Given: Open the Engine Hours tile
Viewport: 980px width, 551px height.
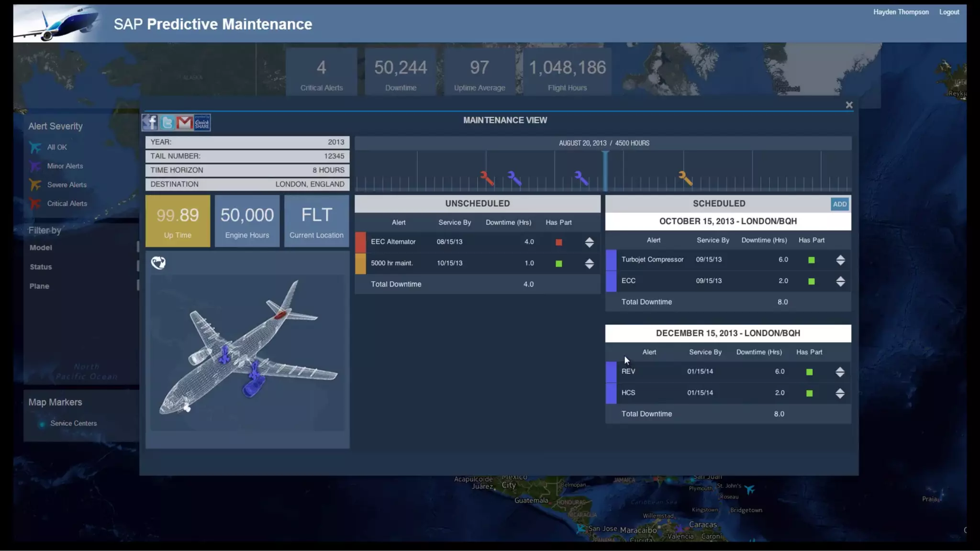Looking at the screenshot, I should click(247, 221).
